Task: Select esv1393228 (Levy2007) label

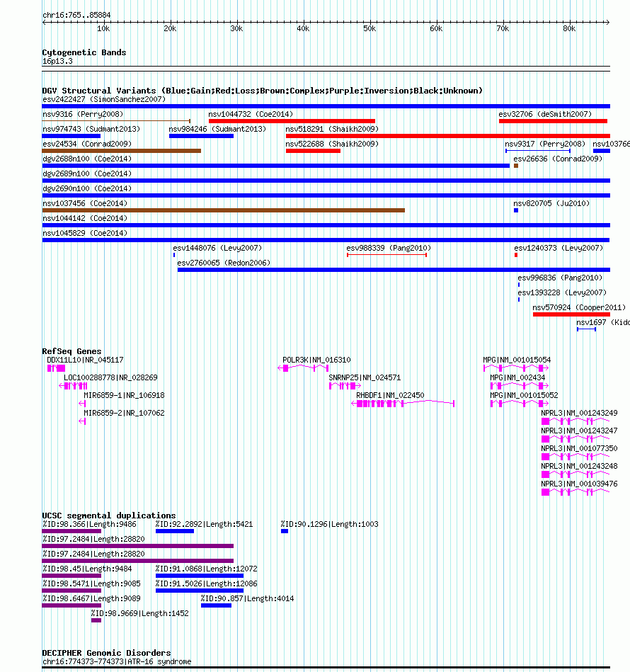Action: pos(562,292)
